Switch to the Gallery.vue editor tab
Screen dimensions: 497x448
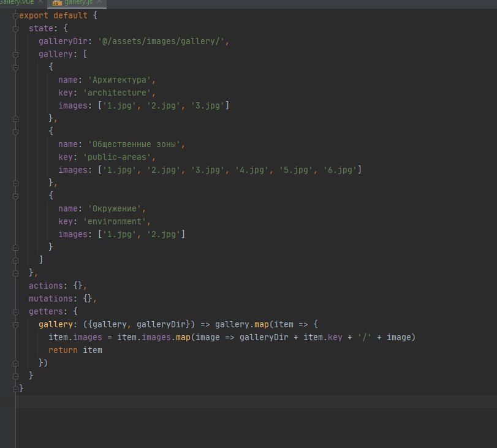click(17, 2)
